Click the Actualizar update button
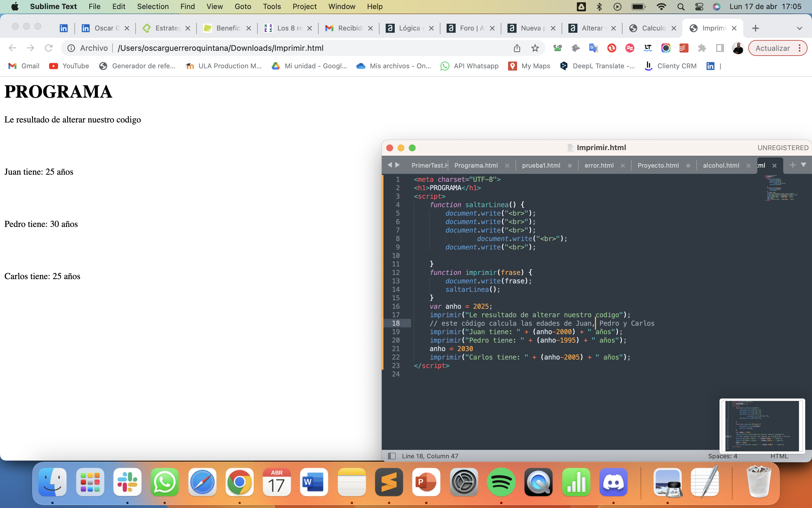 [x=773, y=48]
